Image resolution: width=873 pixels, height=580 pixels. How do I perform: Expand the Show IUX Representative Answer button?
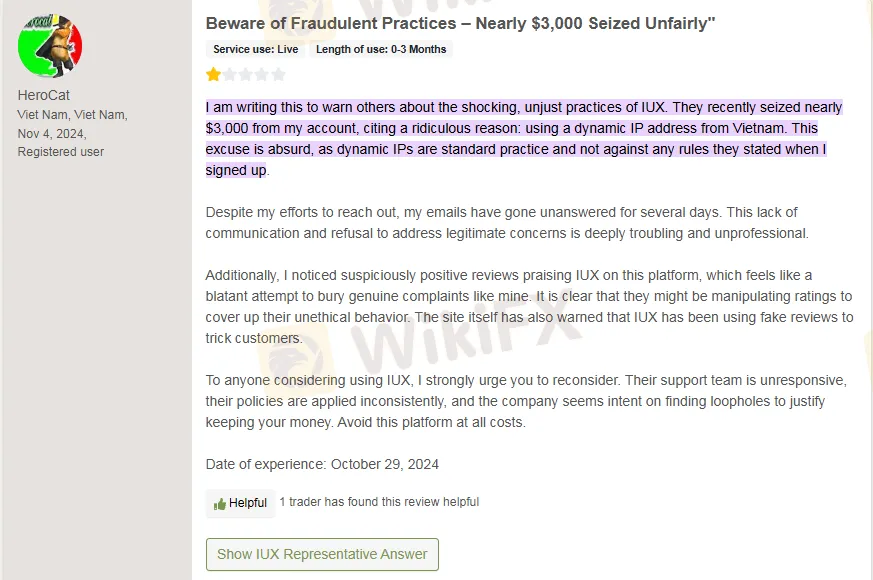coord(322,554)
